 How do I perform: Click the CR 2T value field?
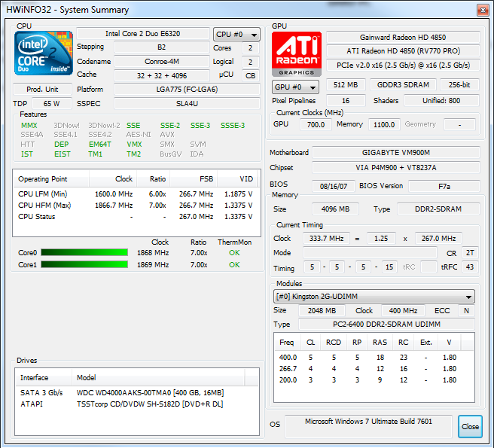470,253
